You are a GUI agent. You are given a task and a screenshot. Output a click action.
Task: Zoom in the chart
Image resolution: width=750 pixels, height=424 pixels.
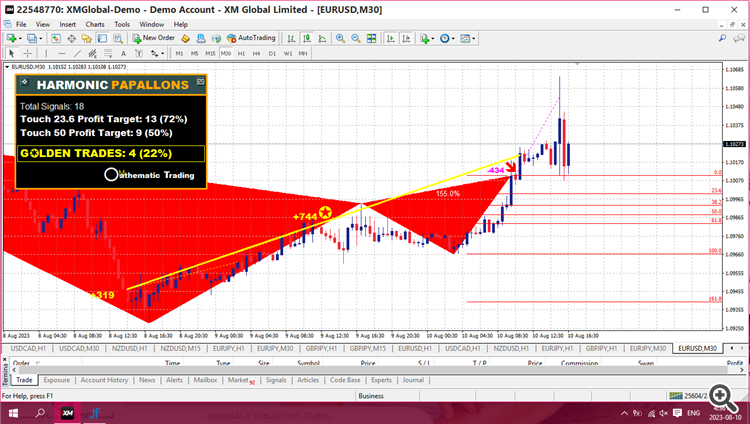[x=340, y=38]
